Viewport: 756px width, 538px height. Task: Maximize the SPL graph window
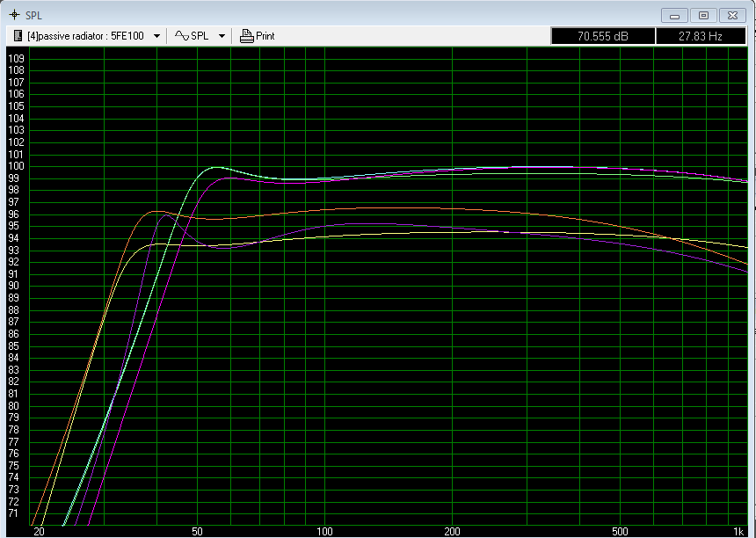click(x=703, y=15)
